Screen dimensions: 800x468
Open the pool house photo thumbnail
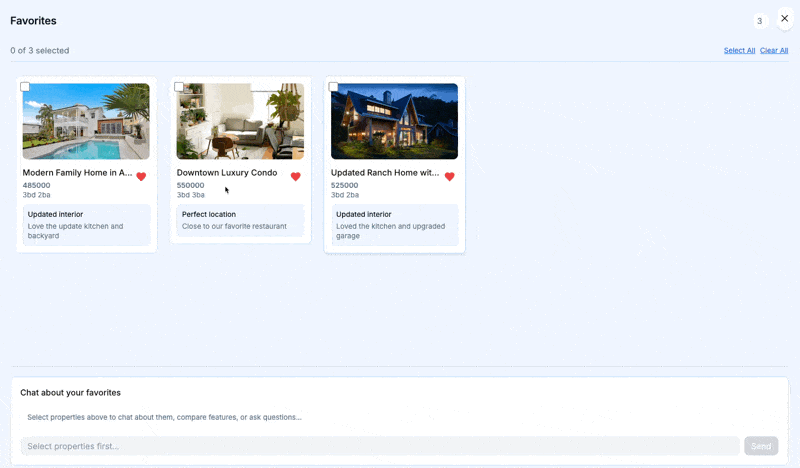point(86,122)
